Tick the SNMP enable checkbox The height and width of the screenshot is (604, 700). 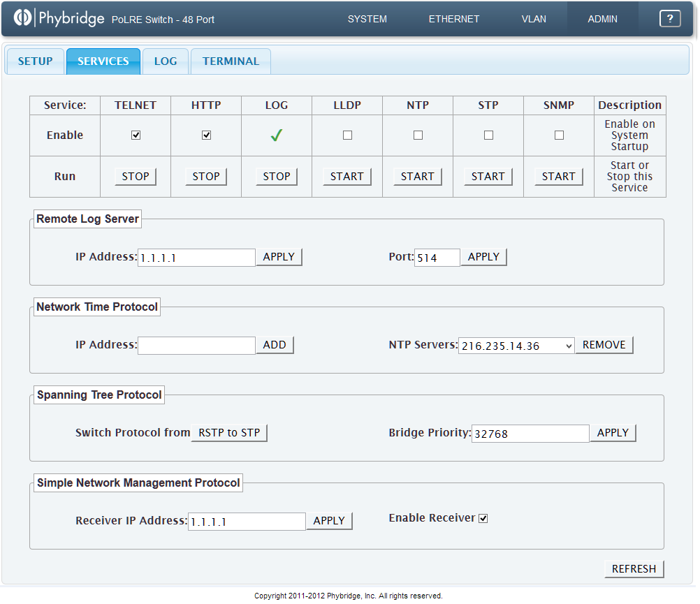(x=559, y=135)
